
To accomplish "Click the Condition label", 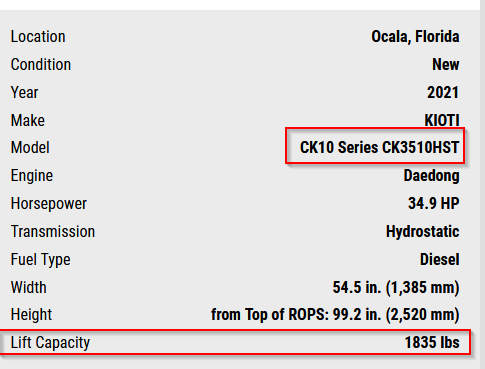I will [x=41, y=65].
